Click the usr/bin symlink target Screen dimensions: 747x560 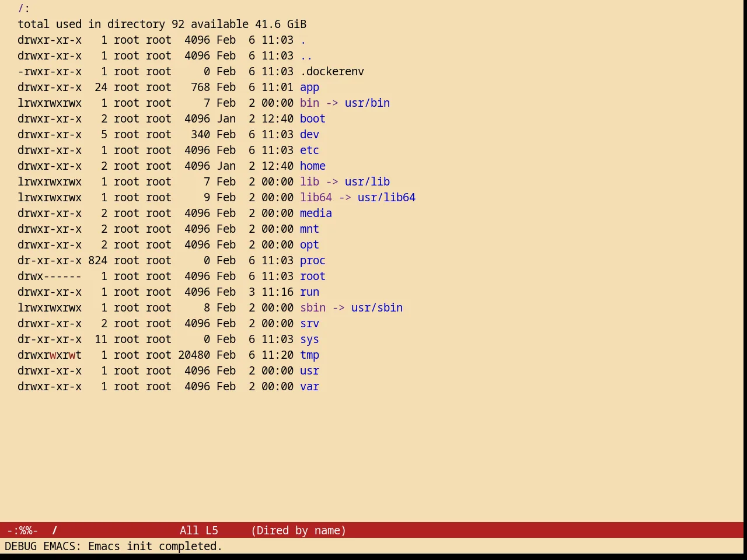pyautogui.click(x=367, y=103)
